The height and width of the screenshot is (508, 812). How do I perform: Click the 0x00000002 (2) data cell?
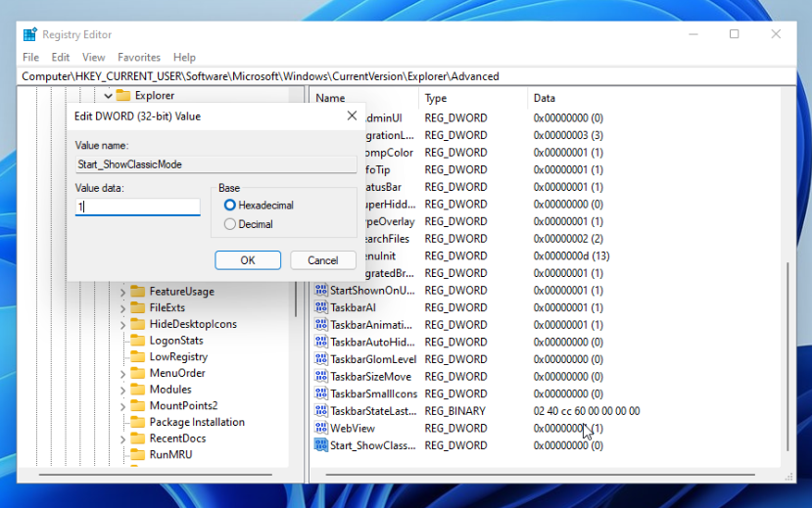click(x=568, y=239)
